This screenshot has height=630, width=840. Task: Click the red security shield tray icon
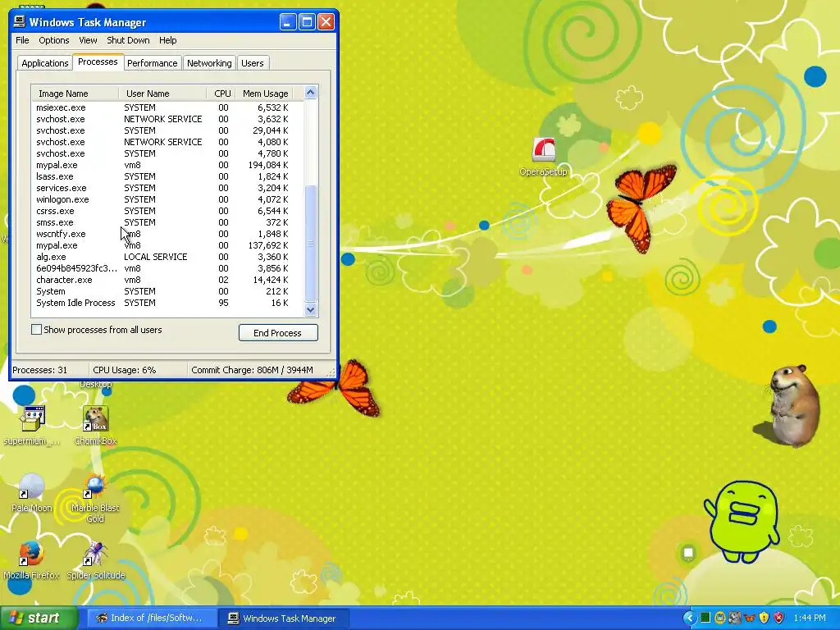778,619
